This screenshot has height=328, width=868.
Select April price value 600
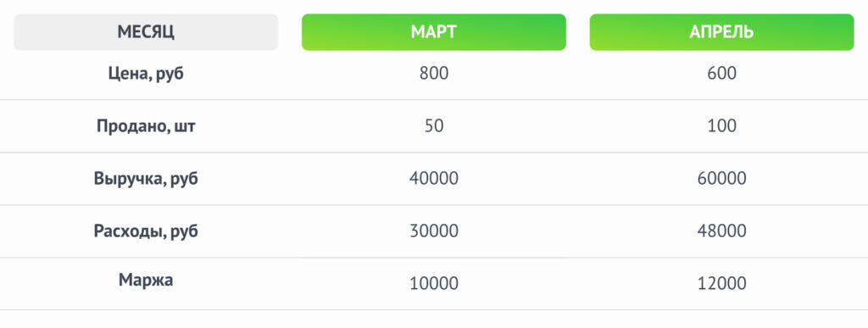coord(722,73)
